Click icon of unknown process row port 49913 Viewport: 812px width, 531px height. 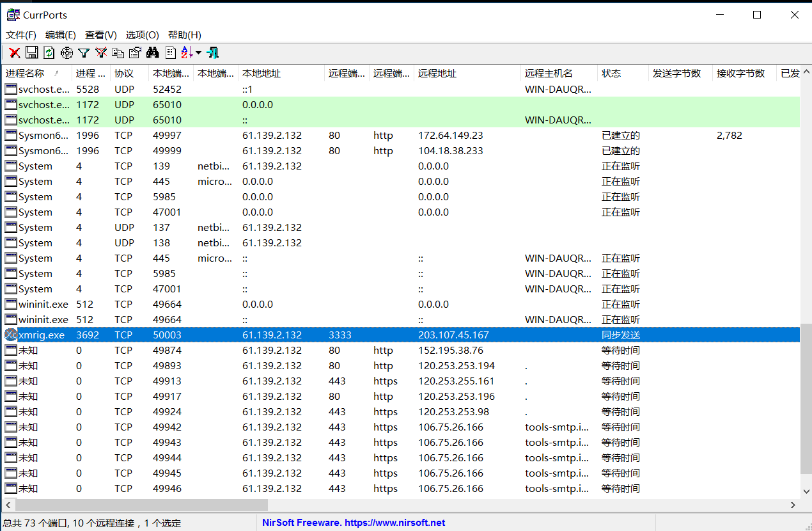point(11,381)
